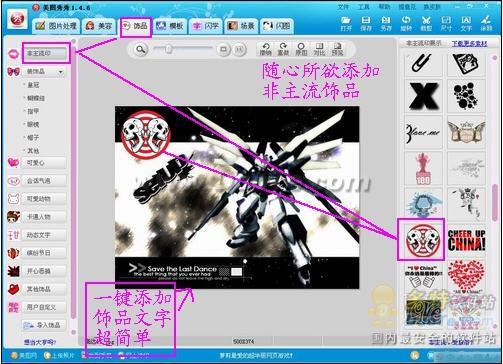Select 皇冠 in the accessories sub-list
503x364 pixels.
pos(33,85)
